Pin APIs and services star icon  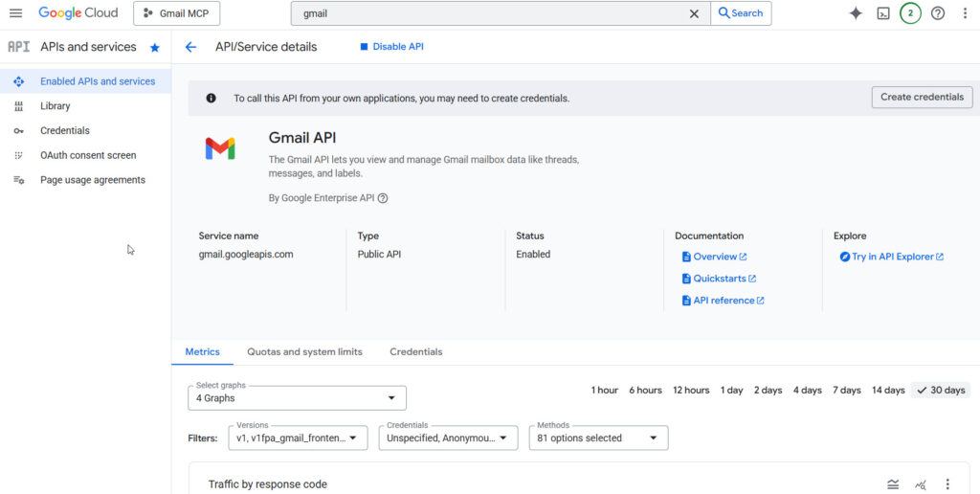[155, 47]
